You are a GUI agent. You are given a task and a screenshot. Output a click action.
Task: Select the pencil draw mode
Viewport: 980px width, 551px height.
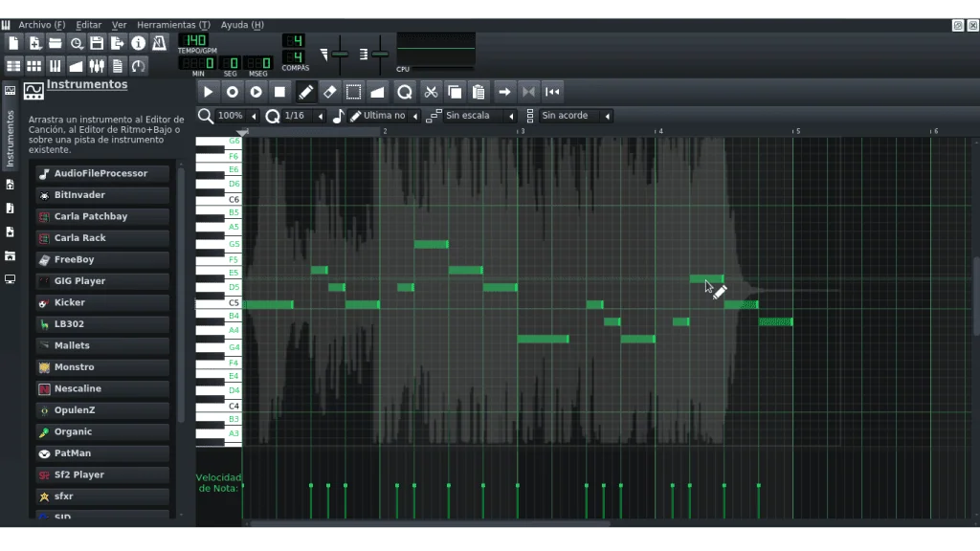pos(305,92)
